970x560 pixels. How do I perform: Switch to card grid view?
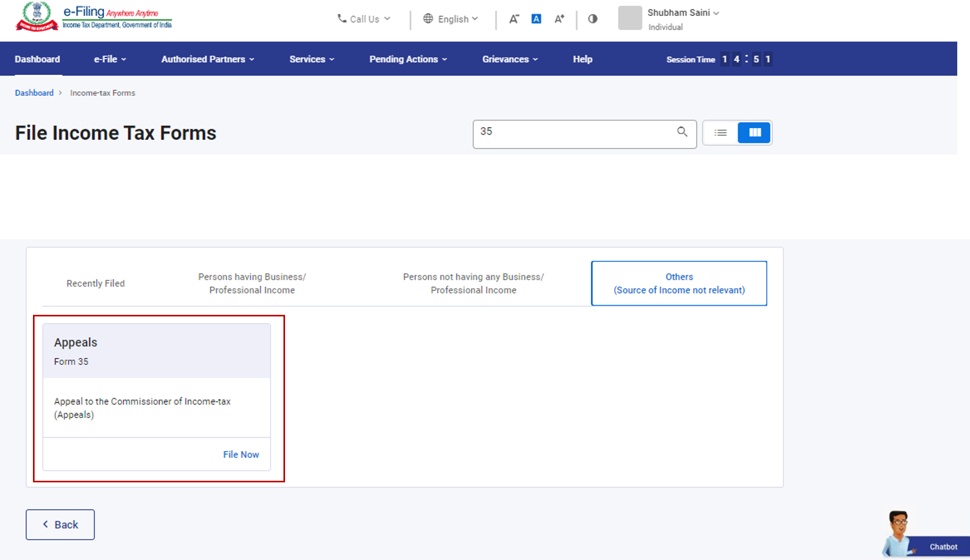(754, 133)
